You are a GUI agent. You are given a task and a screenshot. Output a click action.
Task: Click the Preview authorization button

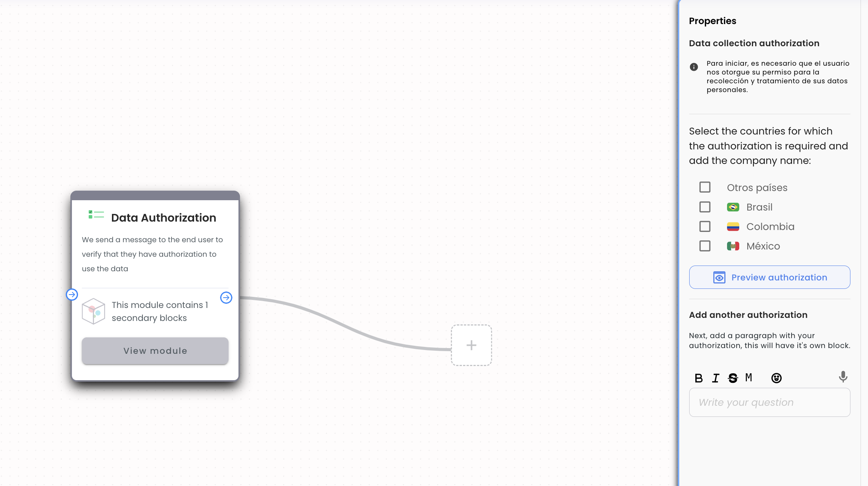770,277
